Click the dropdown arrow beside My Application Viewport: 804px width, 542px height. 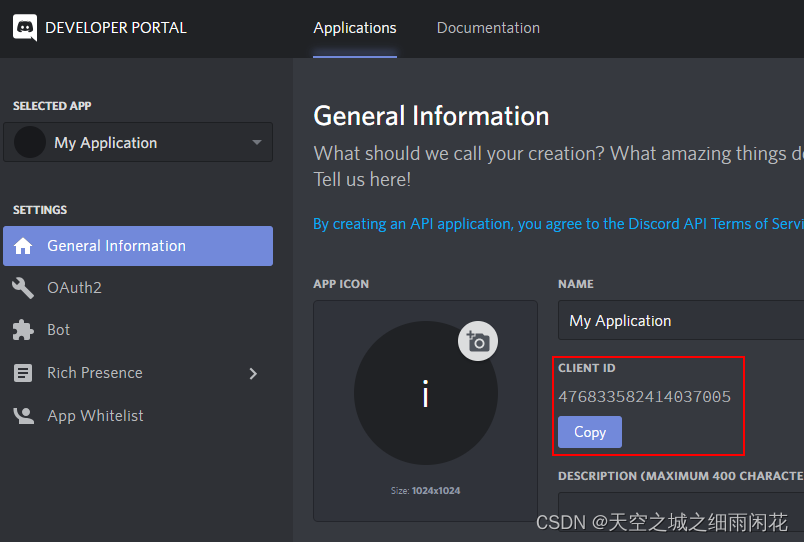coord(257,142)
